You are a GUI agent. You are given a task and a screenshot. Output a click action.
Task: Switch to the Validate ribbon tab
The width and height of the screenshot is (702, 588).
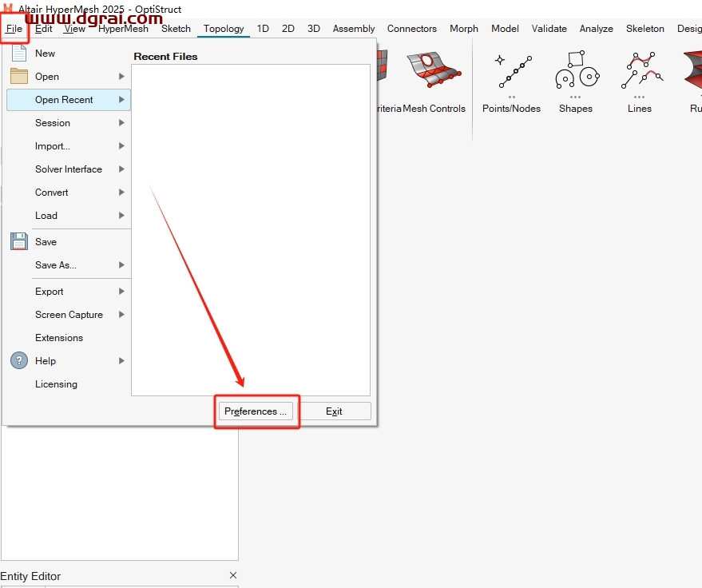click(549, 29)
